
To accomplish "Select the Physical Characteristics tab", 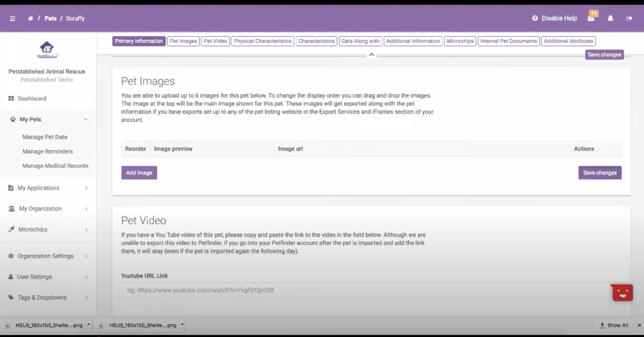I will (x=263, y=41).
